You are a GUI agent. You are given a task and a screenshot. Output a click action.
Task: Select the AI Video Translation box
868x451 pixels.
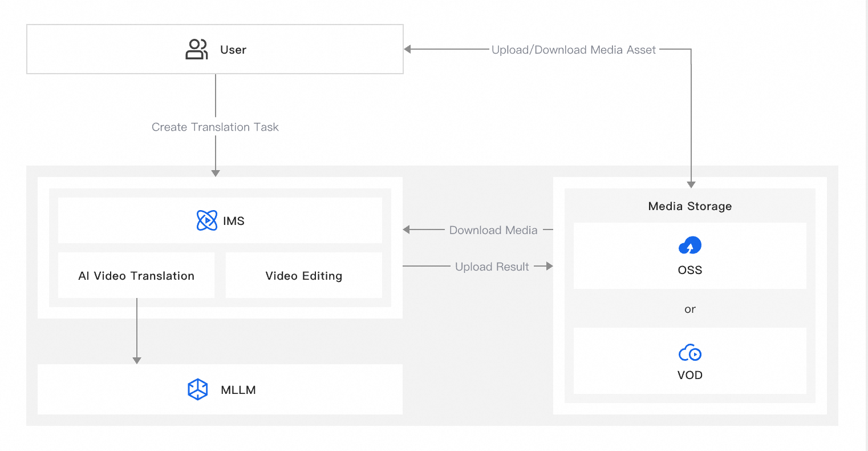click(136, 275)
